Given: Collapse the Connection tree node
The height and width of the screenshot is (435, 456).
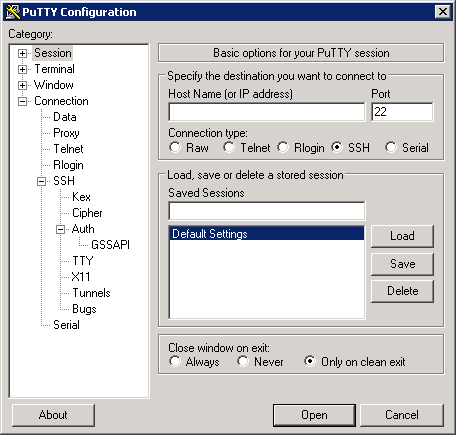Looking at the screenshot, I should tap(22, 101).
